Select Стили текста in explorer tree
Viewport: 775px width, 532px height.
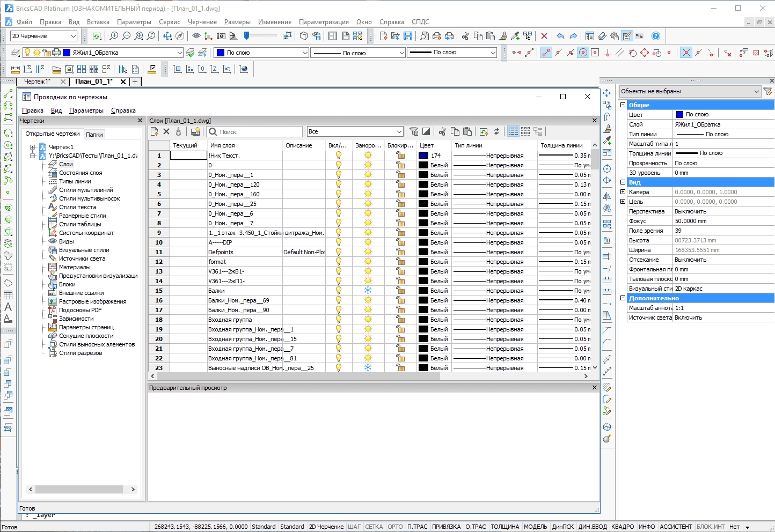78,207
